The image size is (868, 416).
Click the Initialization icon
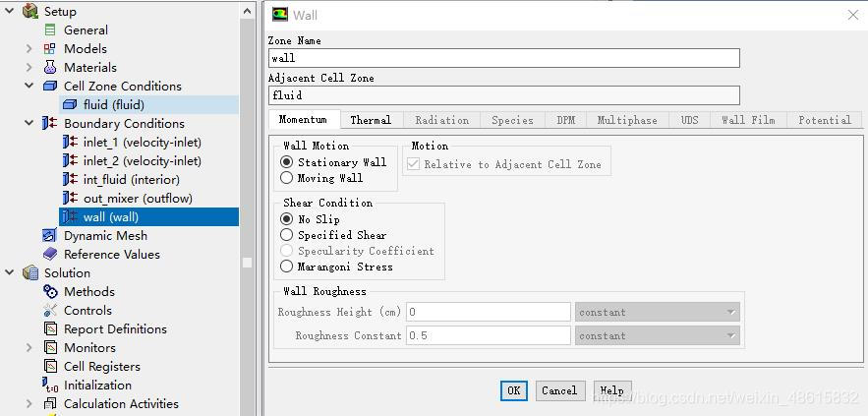pyautogui.click(x=50, y=386)
